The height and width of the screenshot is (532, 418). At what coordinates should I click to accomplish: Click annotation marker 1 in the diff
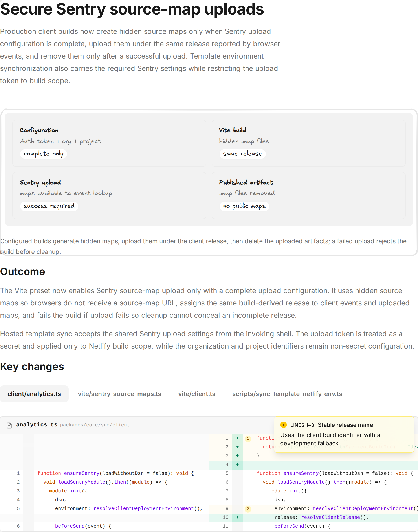248,438
